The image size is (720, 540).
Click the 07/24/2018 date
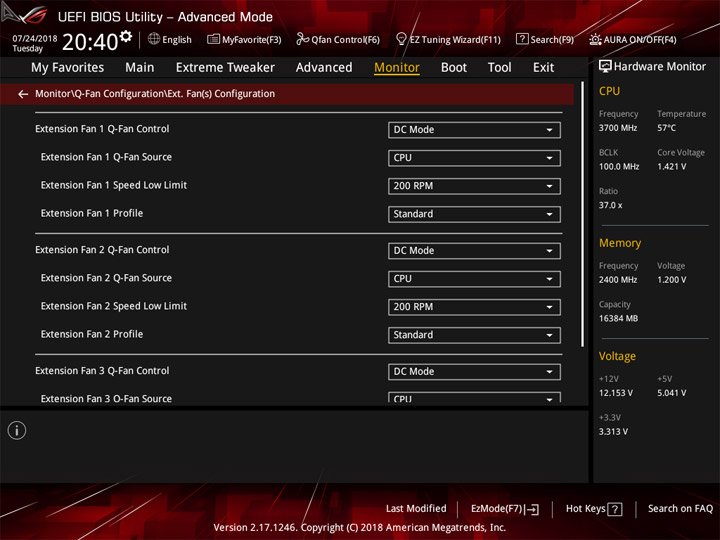(35, 38)
